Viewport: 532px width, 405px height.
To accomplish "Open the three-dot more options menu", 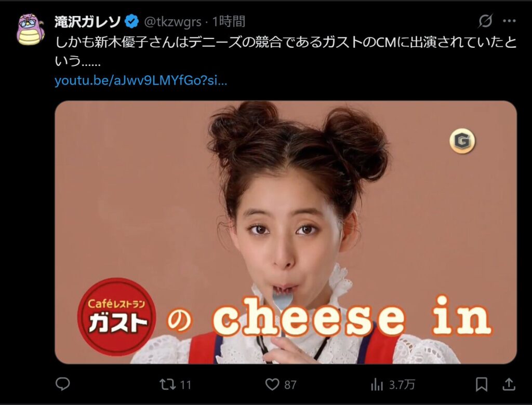I will pos(509,21).
